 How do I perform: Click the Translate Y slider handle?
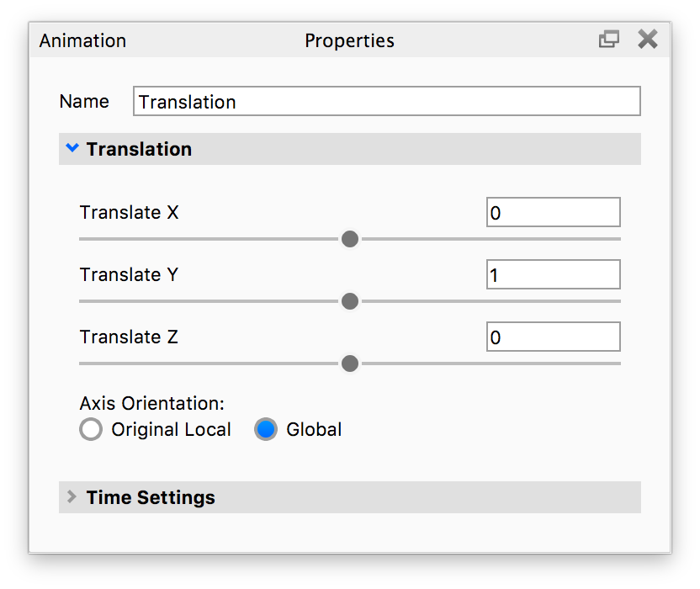(350, 301)
